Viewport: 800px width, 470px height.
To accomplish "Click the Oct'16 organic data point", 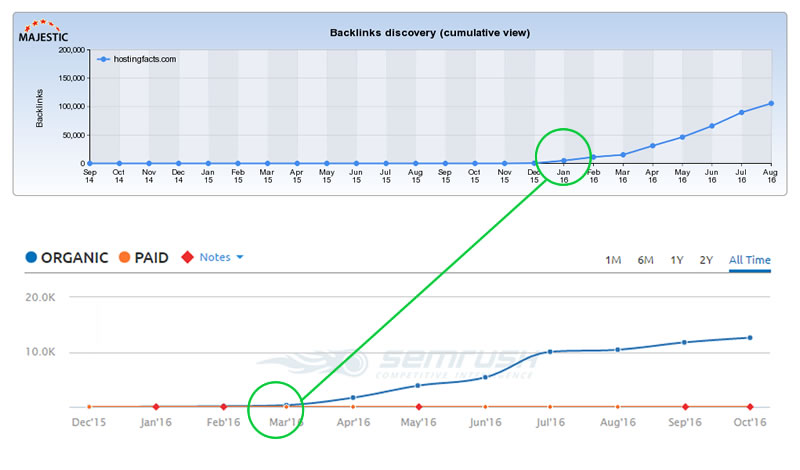I will (x=750, y=338).
